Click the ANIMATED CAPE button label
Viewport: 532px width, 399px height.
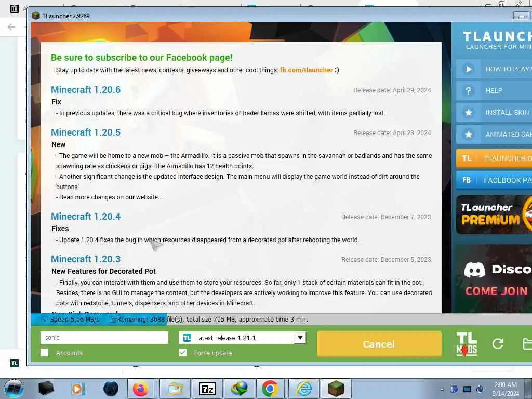(508, 135)
